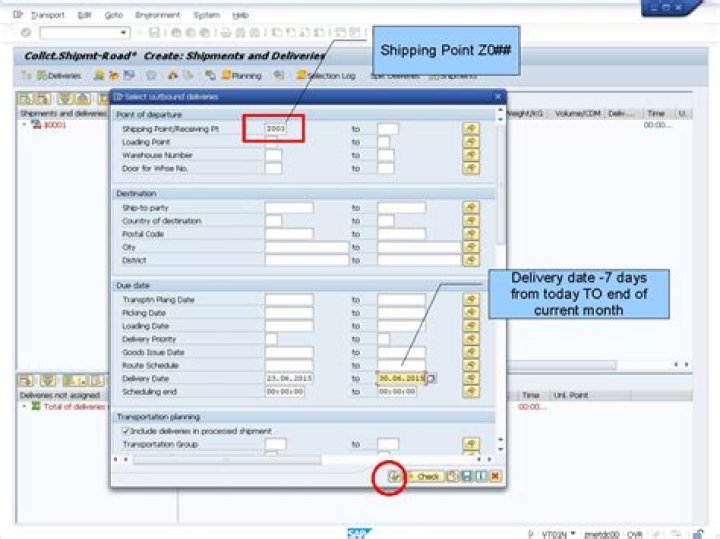The height and width of the screenshot is (539, 720).
Task: Open multiple selection for Transptn Plang Date
Action: click(471, 300)
